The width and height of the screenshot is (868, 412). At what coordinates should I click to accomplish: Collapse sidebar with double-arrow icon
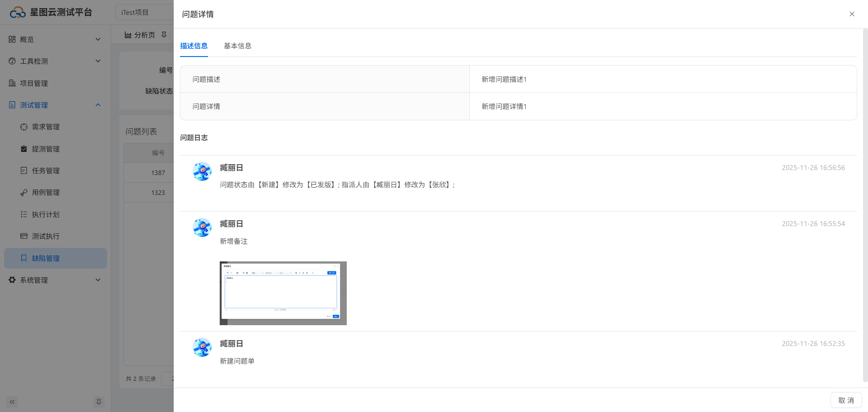click(x=12, y=402)
